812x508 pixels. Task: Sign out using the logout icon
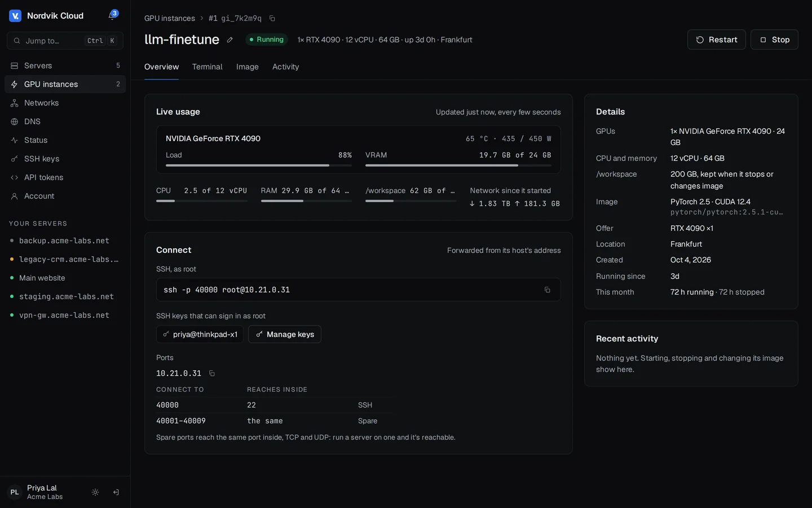tap(116, 492)
